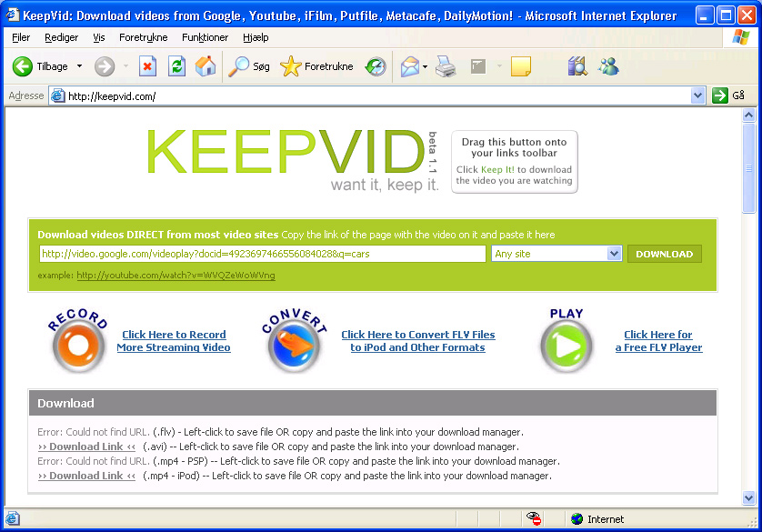The image size is (762, 532).
Task: Click the address bar with keepvid.com URL
Action: pyautogui.click(x=369, y=96)
